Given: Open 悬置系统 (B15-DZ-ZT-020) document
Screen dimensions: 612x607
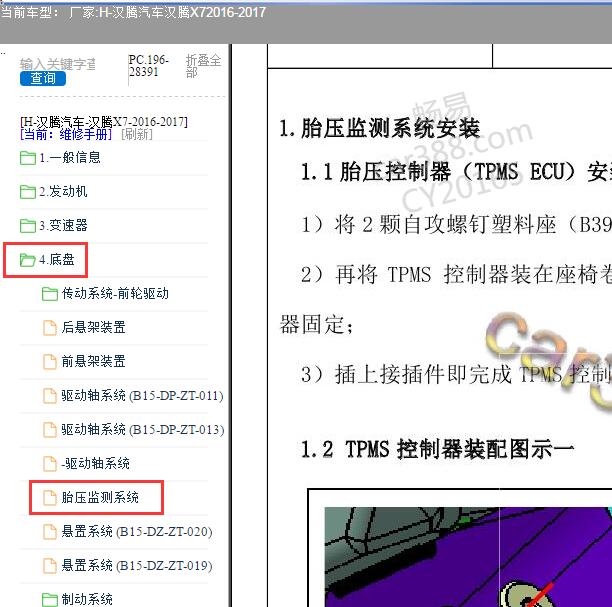Looking at the screenshot, I should pyautogui.click(x=137, y=531).
